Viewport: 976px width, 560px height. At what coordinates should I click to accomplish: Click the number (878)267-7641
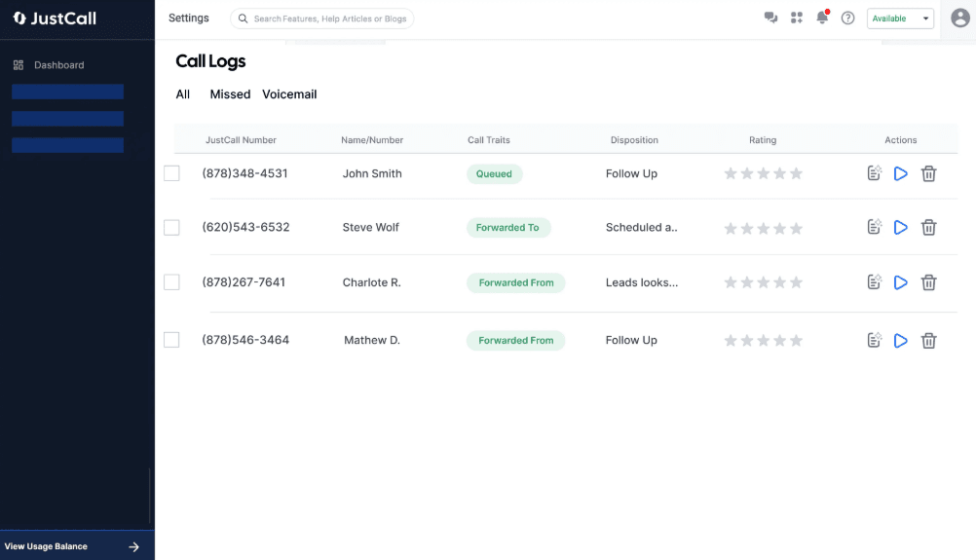(244, 282)
